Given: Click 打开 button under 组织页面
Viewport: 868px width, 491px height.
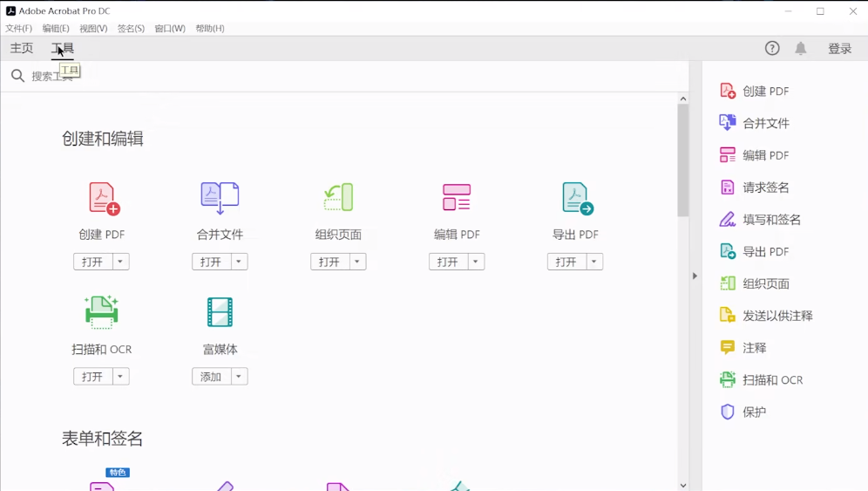Looking at the screenshot, I should [330, 262].
